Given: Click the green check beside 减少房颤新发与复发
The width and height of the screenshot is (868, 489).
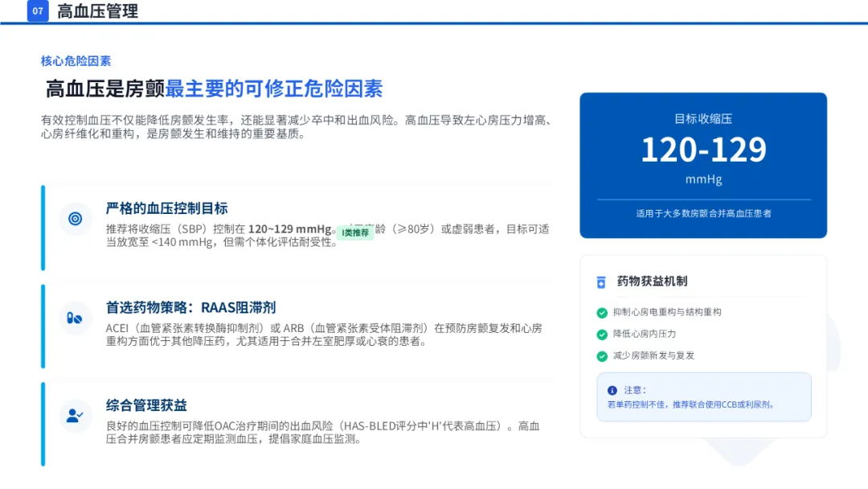Looking at the screenshot, I should coord(602,356).
